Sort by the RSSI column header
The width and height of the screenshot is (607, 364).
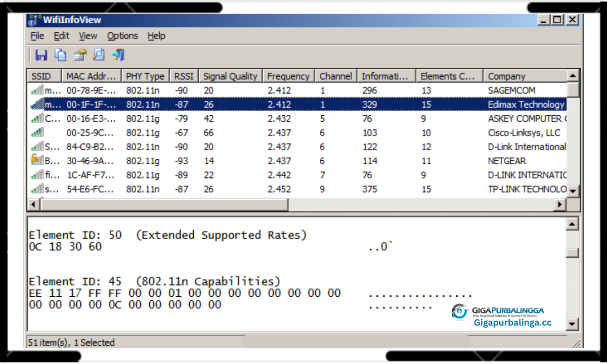184,76
